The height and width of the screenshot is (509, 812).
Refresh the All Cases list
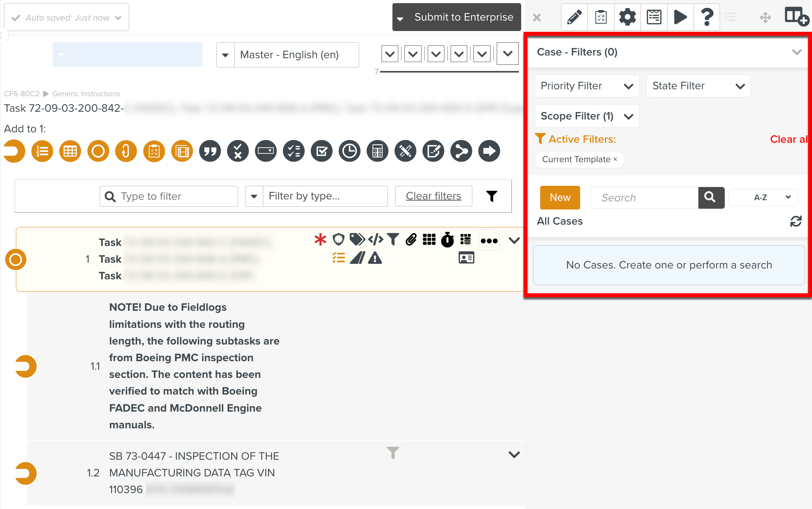click(796, 221)
